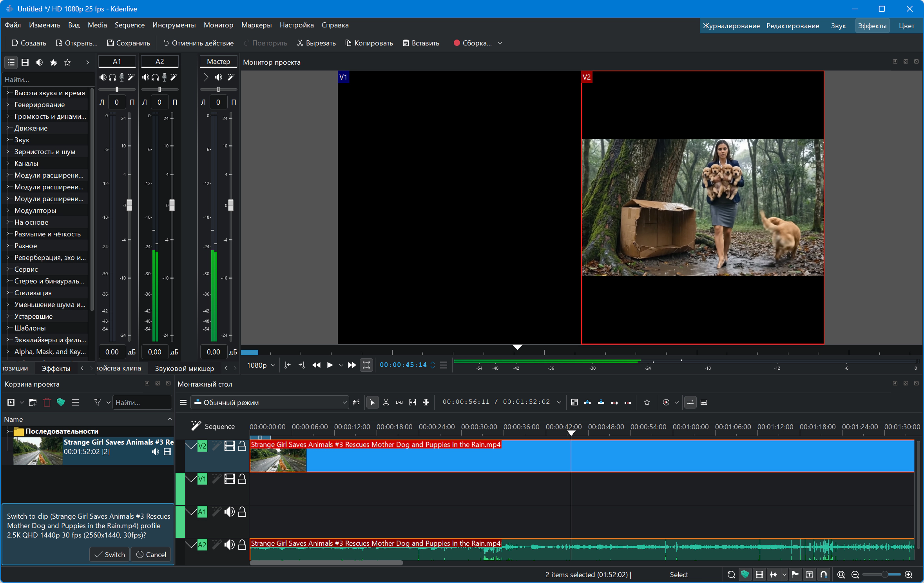Expand the Движение effects category
This screenshot has height=583, width=924.
point(7,128)
